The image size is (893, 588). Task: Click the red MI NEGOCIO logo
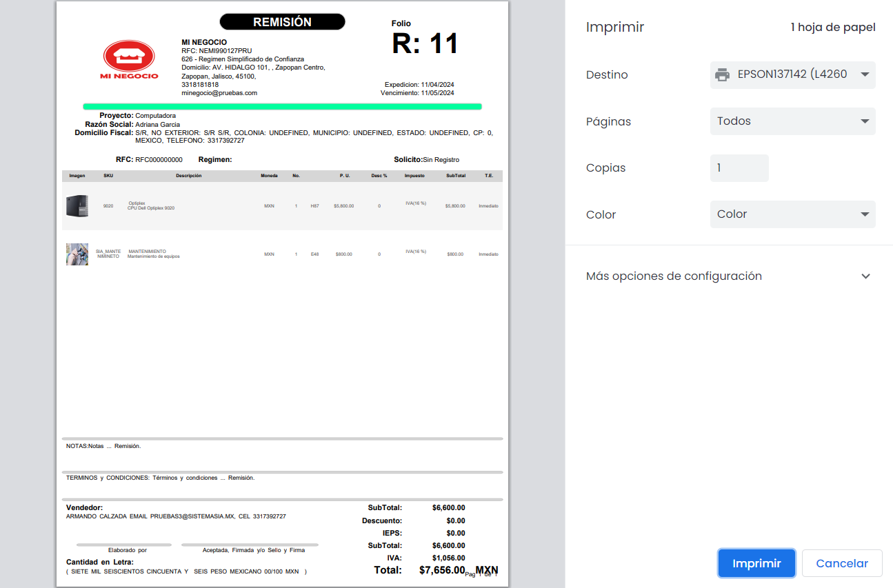(129, 58)
